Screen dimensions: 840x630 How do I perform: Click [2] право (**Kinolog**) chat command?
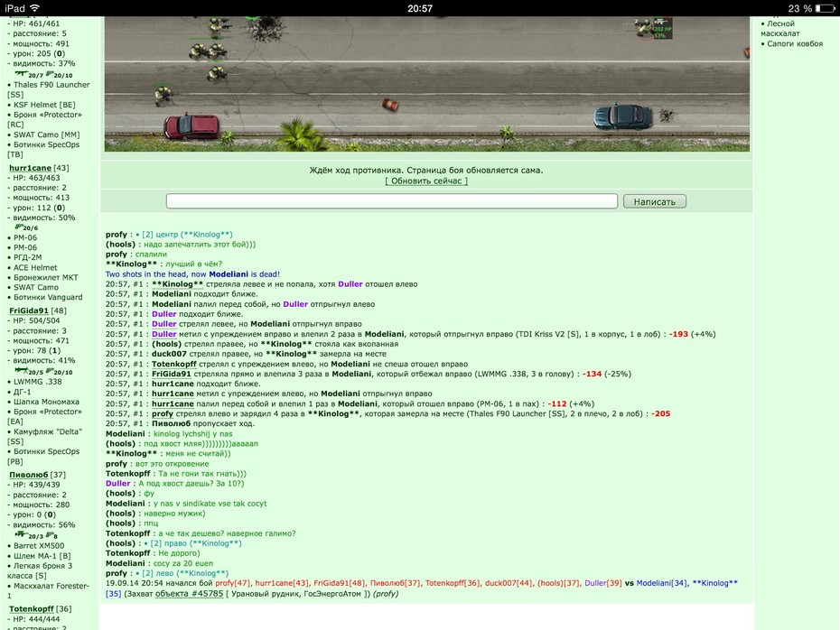coord(196,543)
